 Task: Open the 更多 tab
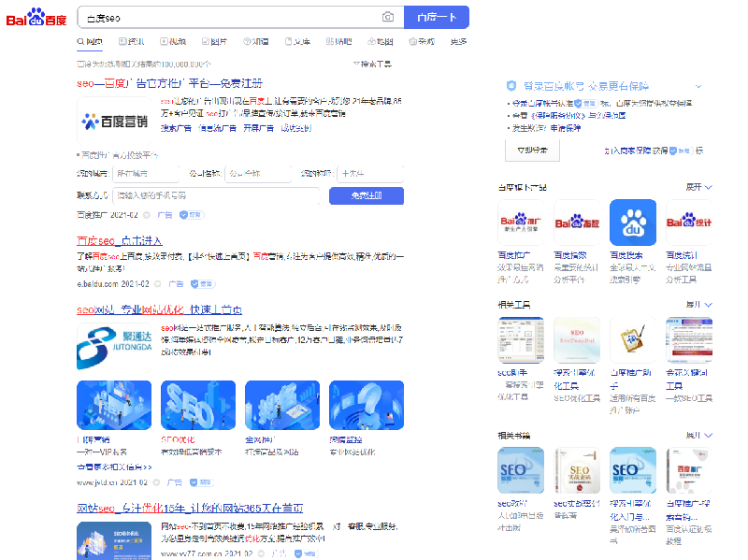tap(458, 41)
